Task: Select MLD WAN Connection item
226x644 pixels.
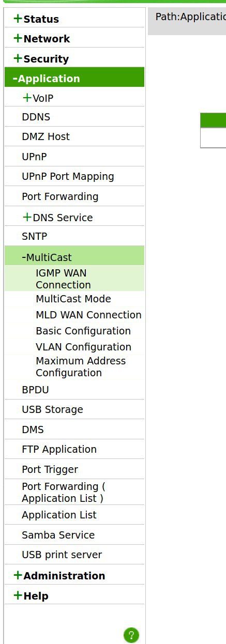Action: click(x=88, y=315)
